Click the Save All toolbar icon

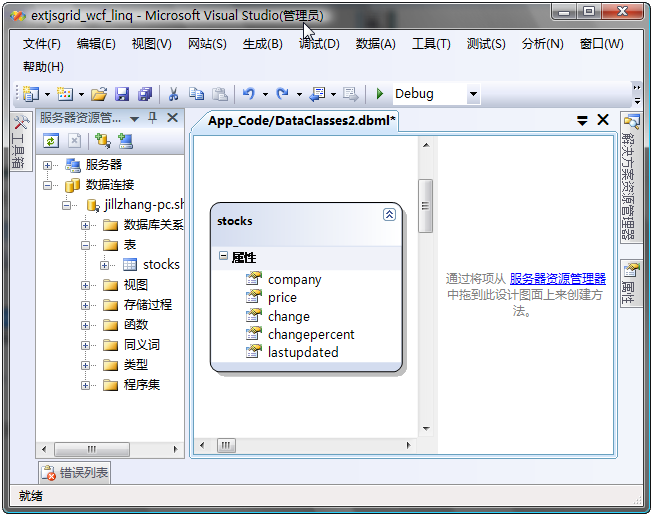[x=145, y=94]
